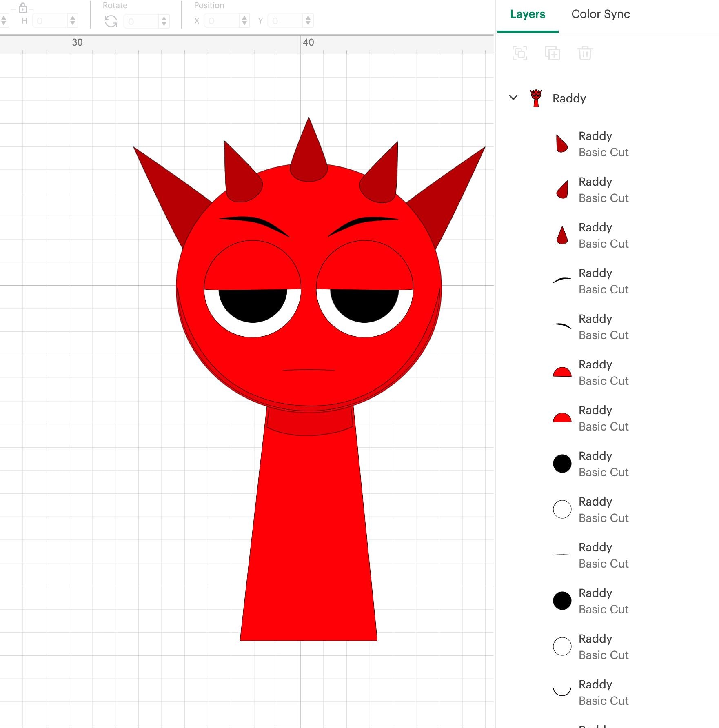
Task: Select the Raddy group name in the Layers panel
Action: tap(569, 98)
